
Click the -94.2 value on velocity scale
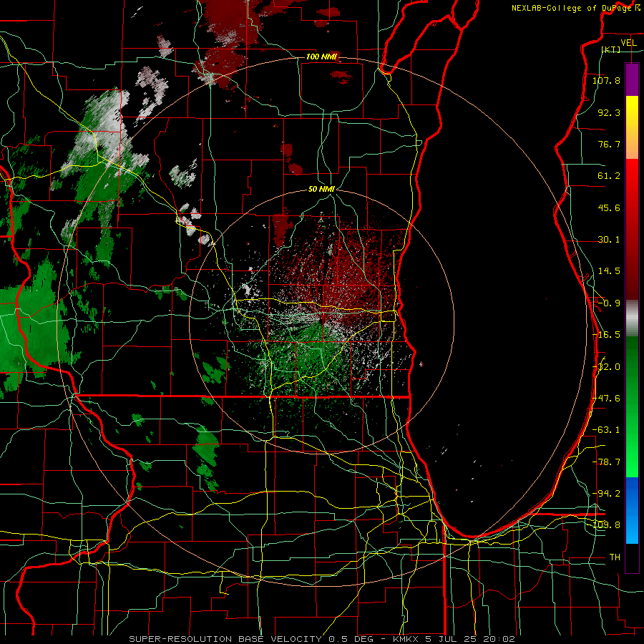[x=606, y=494]
